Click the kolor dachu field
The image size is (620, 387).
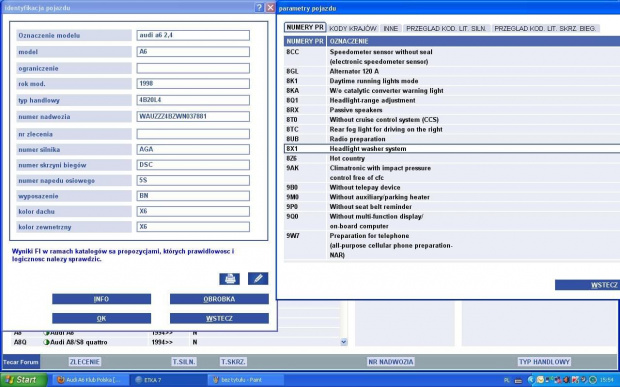click(x=193, y=211)
